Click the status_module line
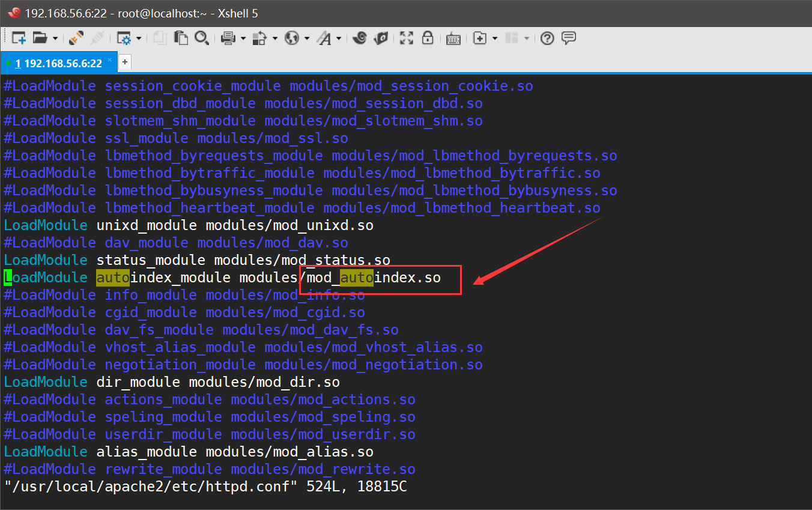The width and height of the screenshot is (812, 510). 197,260
